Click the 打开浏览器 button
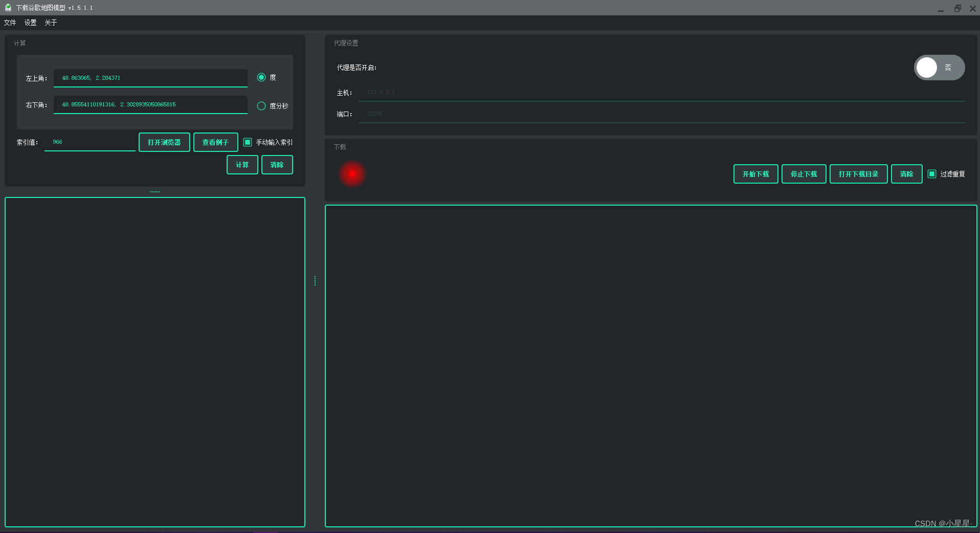The image size is (980, 533). tap(164, 142)
